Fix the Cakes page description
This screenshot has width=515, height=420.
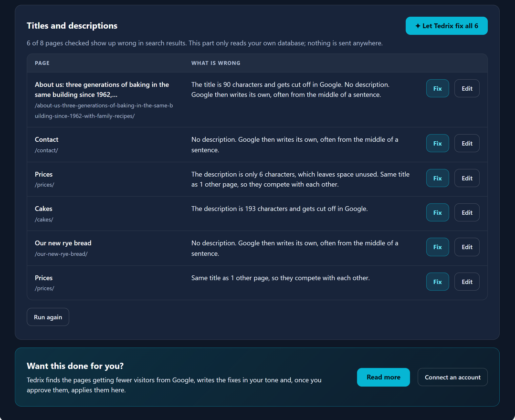[x=437, y=212]
